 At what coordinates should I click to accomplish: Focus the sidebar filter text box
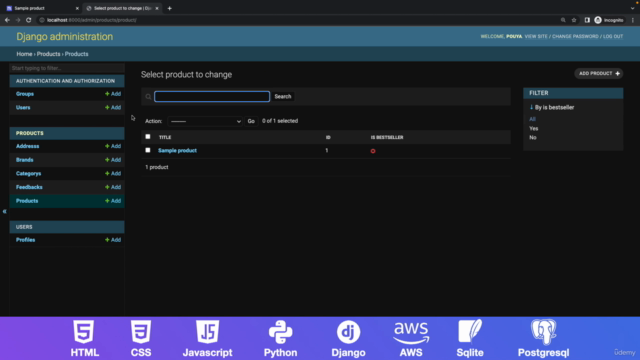point(67,68)
